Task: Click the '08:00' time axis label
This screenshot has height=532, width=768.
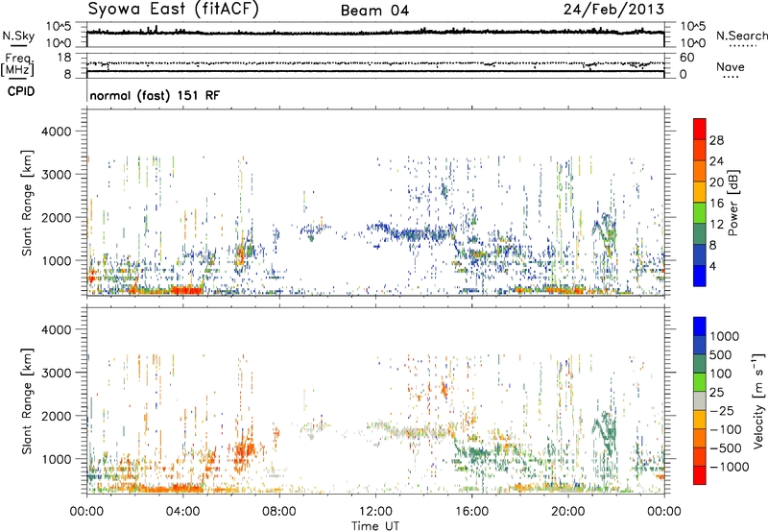Action: click(x=279, y=512)
